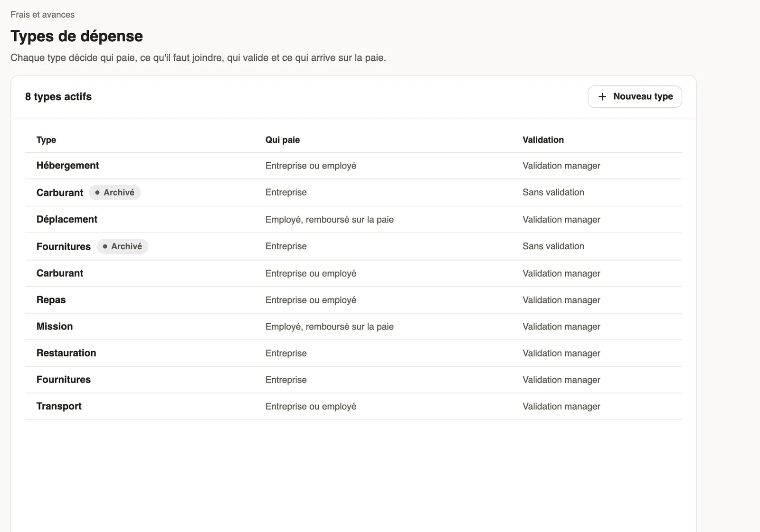Viewport: 760px width, 532px height.
Task: Click Transport's Entreprise ou employé cell
Action: [311, 406]
